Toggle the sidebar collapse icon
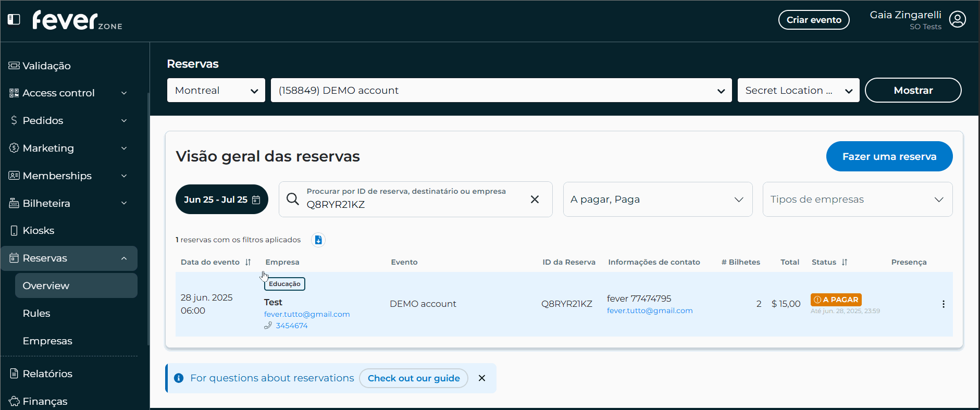 (x=14, y=19)
